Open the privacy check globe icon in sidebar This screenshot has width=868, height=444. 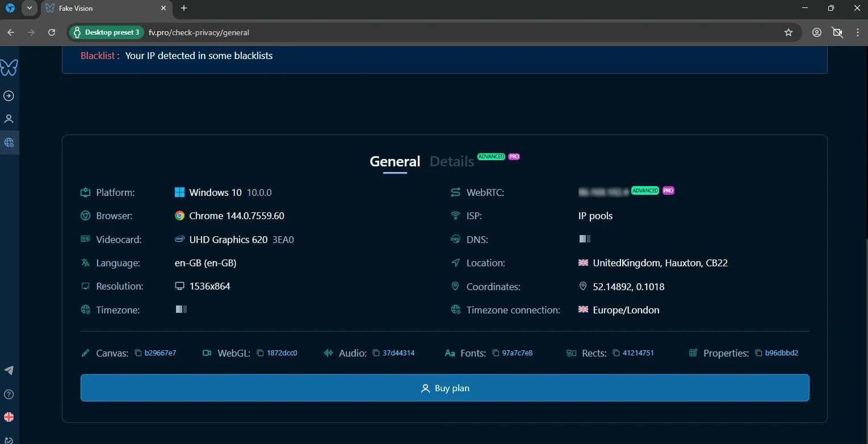click(9, 142)
